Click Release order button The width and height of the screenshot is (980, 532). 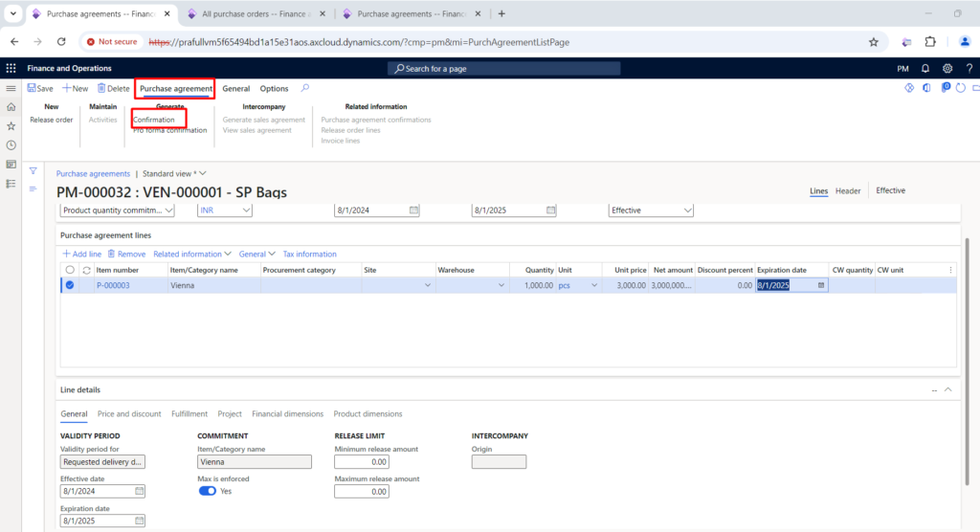[x=52, y=120]
